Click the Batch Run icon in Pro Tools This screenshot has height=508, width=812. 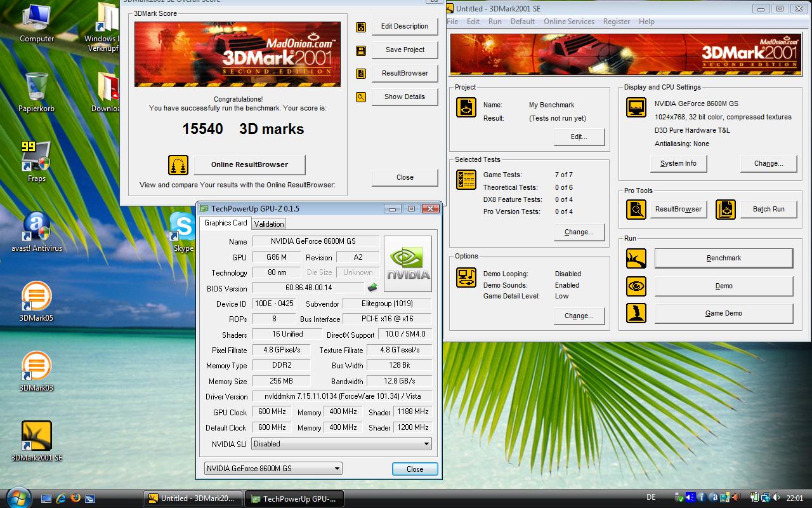tap(725, 209)
